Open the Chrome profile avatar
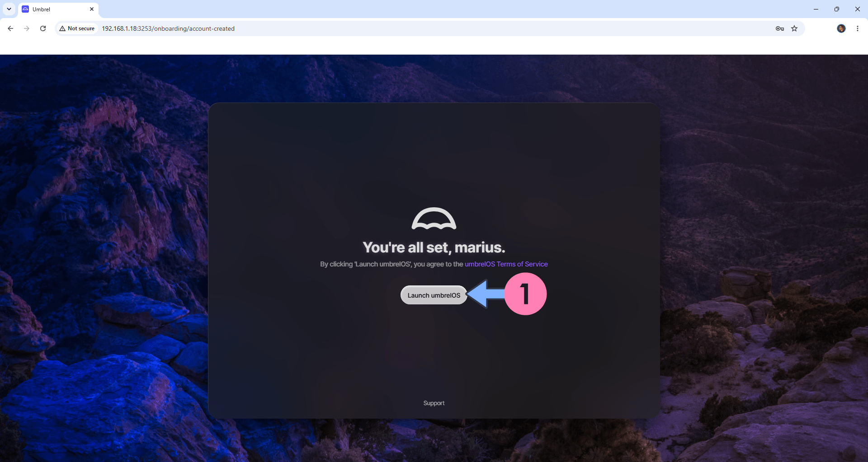Viewport: 868px width, 462px height. click(841, 28)
